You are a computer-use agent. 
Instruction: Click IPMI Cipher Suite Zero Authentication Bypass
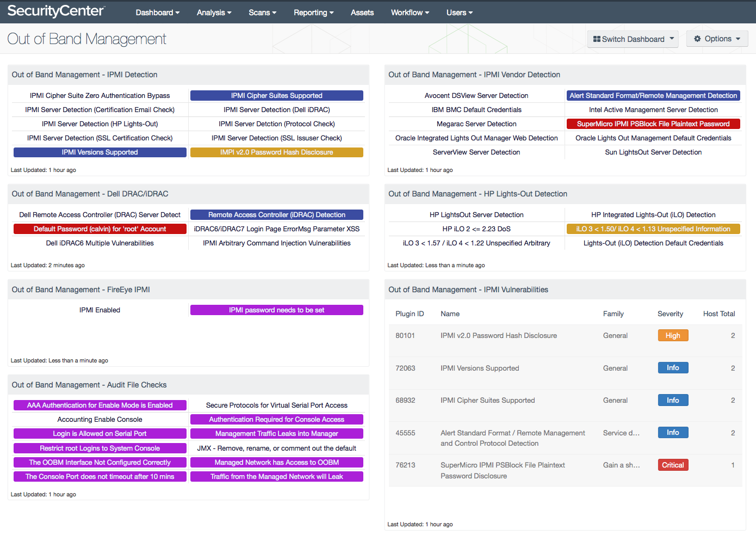pos(100,96)
